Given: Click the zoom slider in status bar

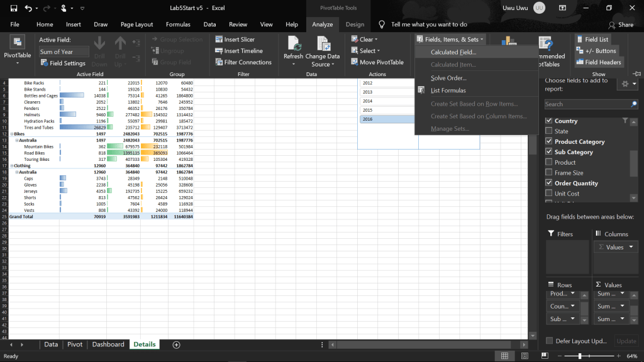Looking at the screenshot, I should 580,356.
